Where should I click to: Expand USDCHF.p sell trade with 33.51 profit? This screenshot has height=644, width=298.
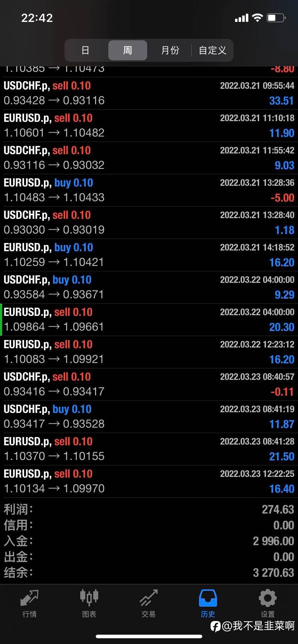(149, 93)
